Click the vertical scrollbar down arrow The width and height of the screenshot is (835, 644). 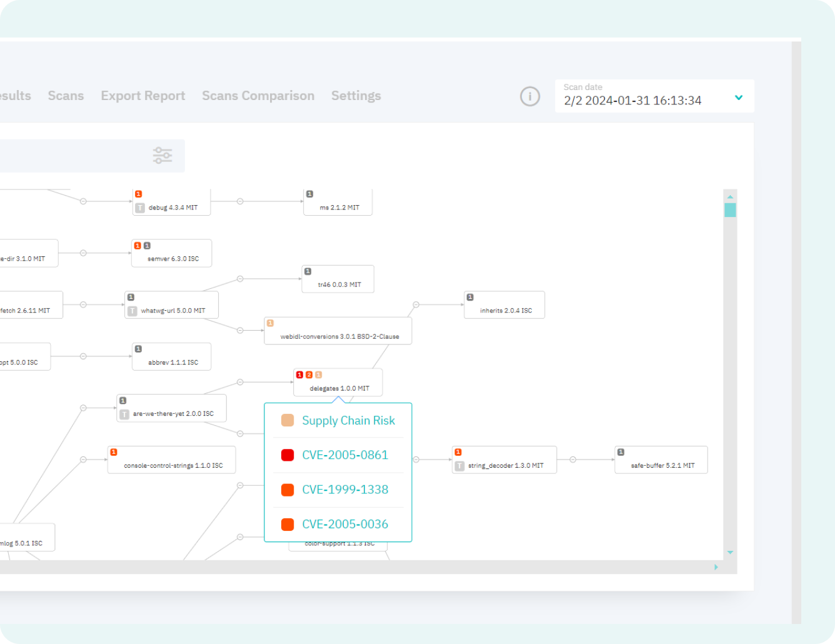coord(730,553)
